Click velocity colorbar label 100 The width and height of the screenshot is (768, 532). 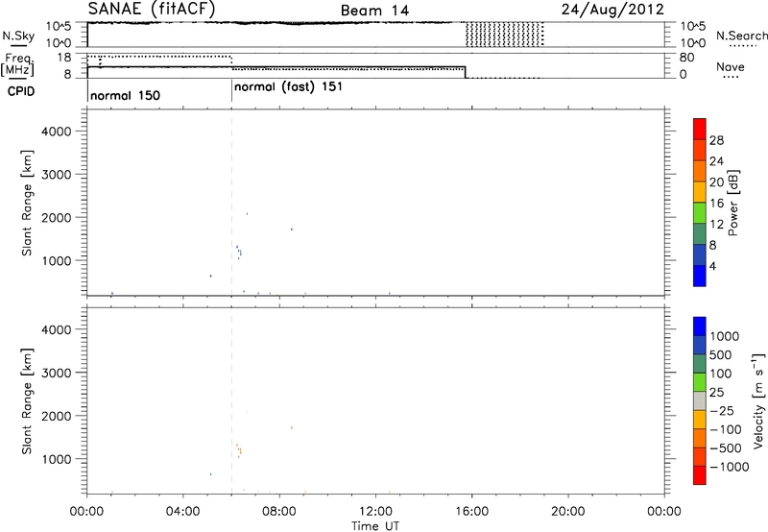(x=721, y=374)
